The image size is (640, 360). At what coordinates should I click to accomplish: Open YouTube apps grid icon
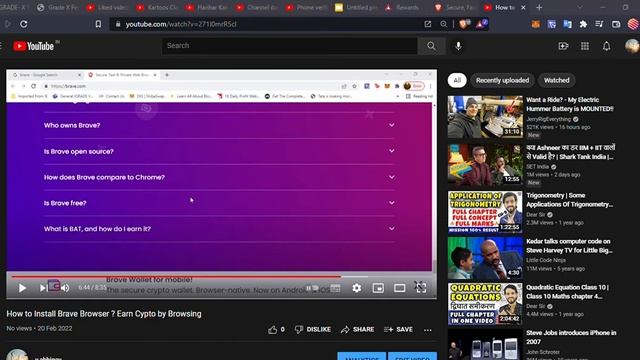click(x=585, y=46)
